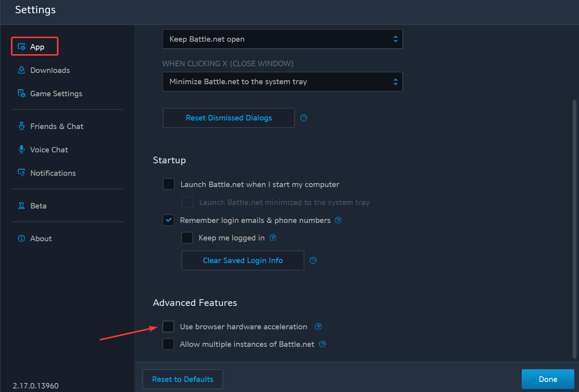Image resolution: width=579 pixels, height=392 pixels.
Task: Click the settings panel vertical scrollbar
Action: click(x=574, y=229)
